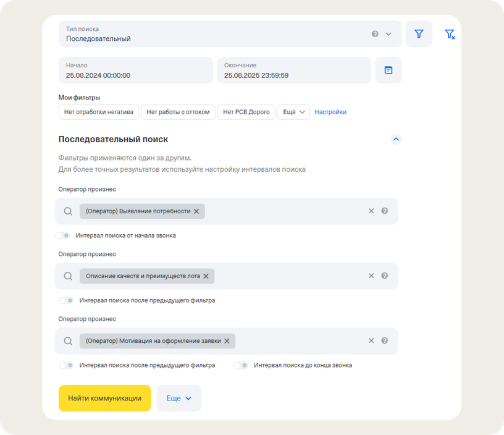Click the clear filters funnel icon
The image size is (504, 435).
click(x=450, y=35)
